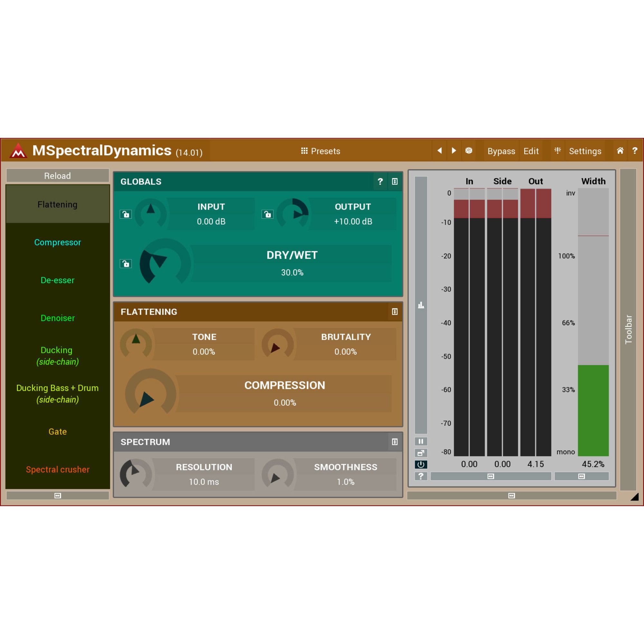Toggle the Dry/Wet lock icon

[x=126, y=264]
